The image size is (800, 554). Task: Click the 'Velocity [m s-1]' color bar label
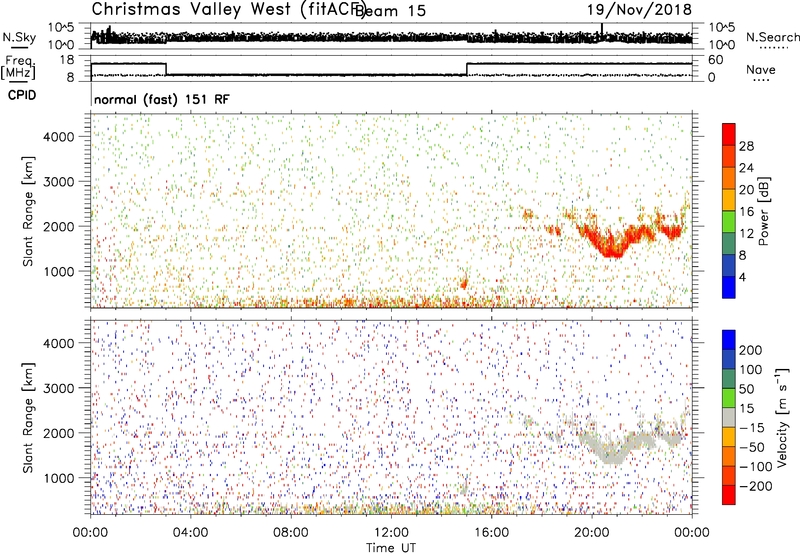click(782, 418)
